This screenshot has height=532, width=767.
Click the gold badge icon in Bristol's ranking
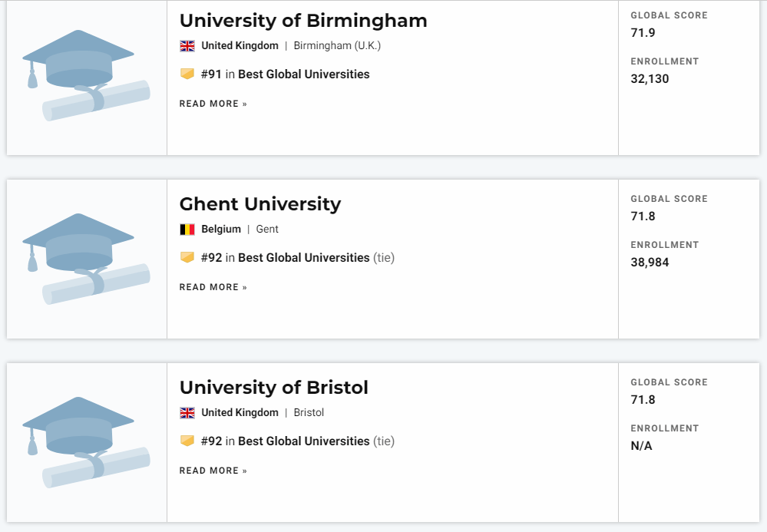tap(187, 441)
